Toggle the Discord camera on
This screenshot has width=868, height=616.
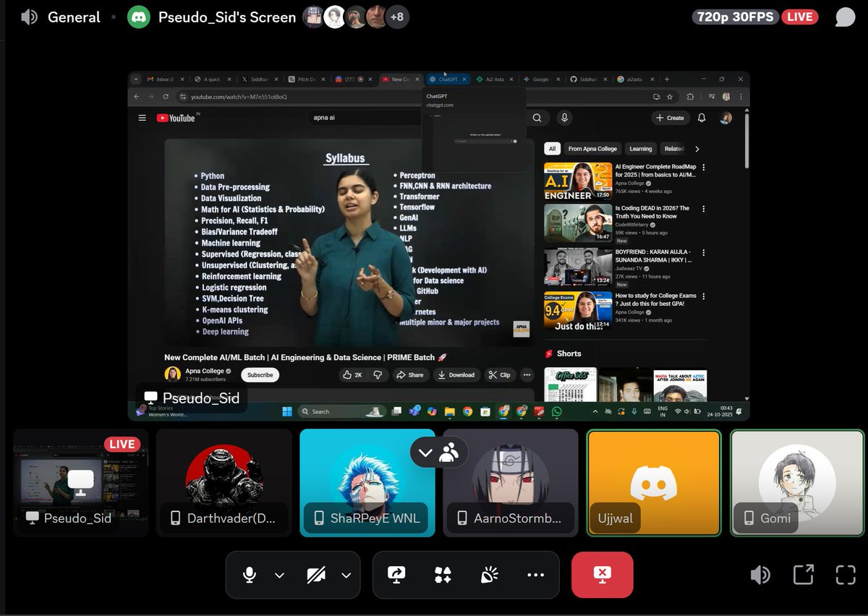315,575
